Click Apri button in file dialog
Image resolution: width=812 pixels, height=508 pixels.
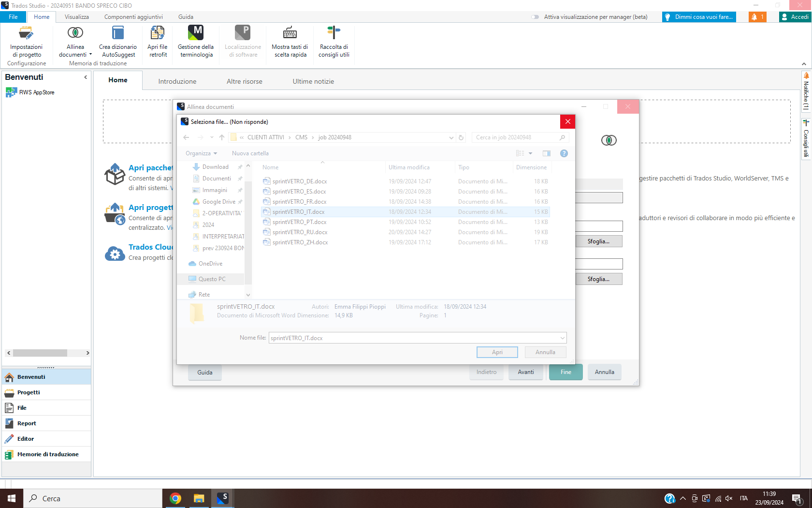pos(497,352)
